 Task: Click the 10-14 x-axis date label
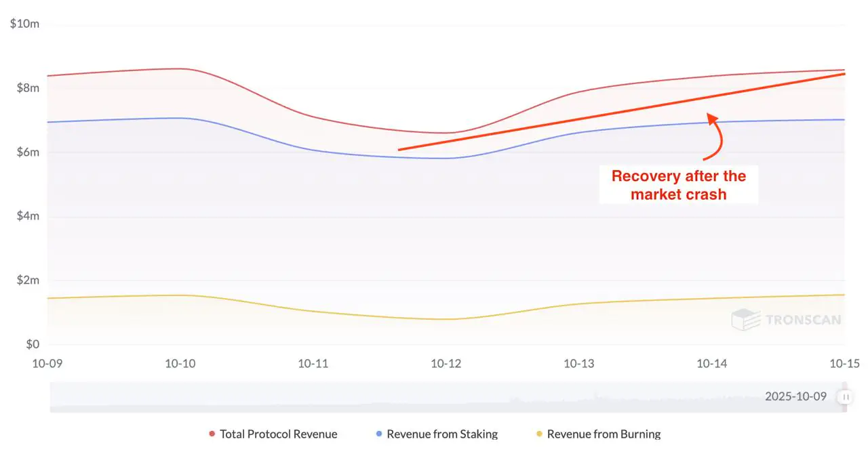712,364
